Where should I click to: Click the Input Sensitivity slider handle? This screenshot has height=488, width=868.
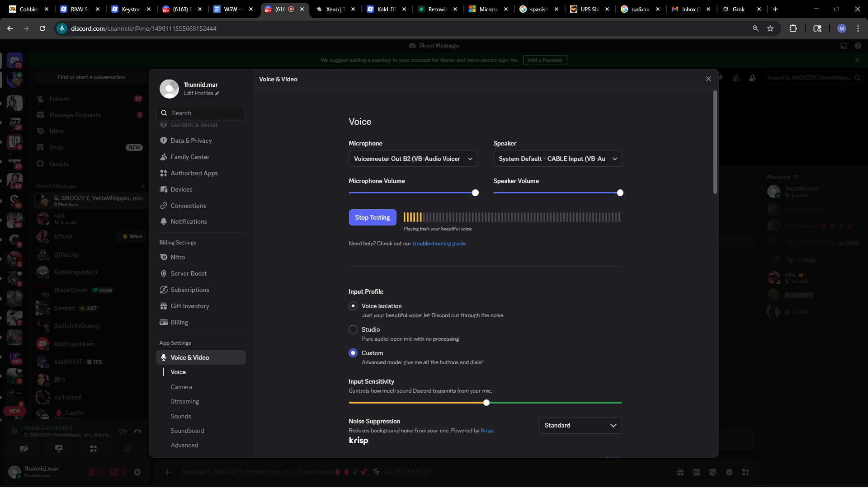click(486, 403)
